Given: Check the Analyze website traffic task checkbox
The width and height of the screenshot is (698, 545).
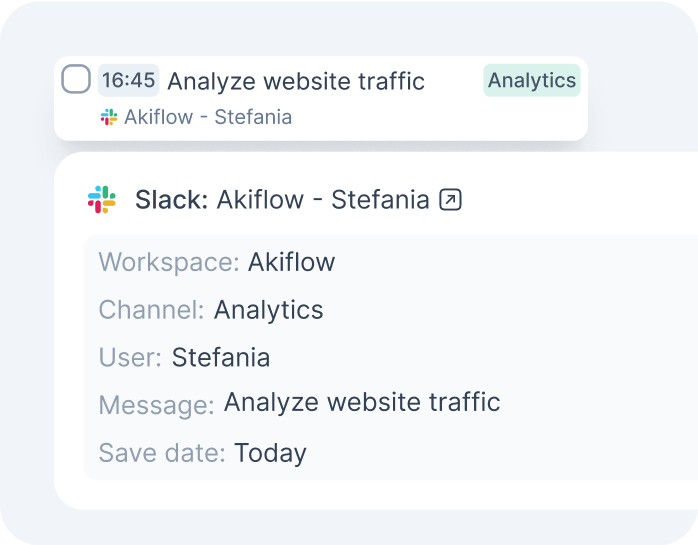Looking at the screenshot, I should 76,79.
